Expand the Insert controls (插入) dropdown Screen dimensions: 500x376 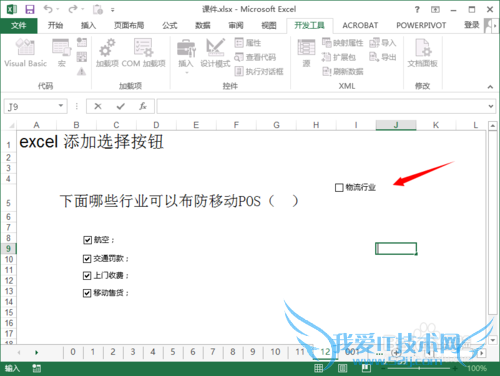186,72
